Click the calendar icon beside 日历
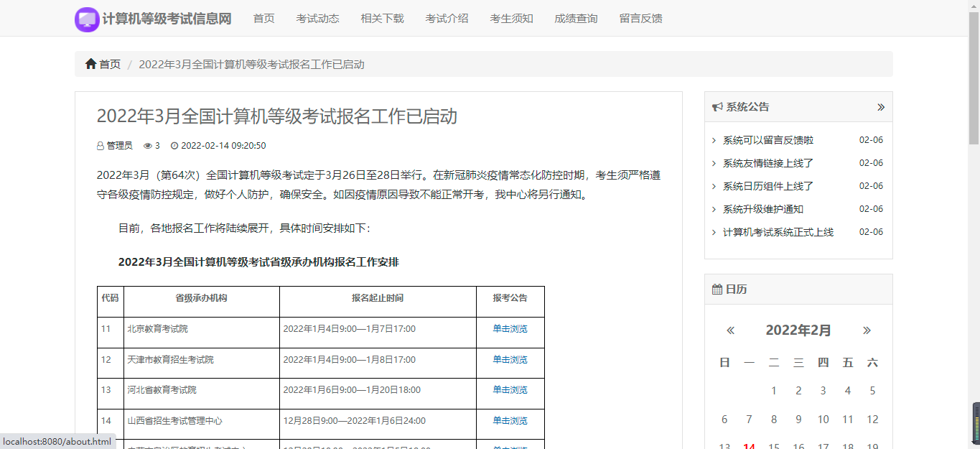980x449 pixels. [717, 290]
